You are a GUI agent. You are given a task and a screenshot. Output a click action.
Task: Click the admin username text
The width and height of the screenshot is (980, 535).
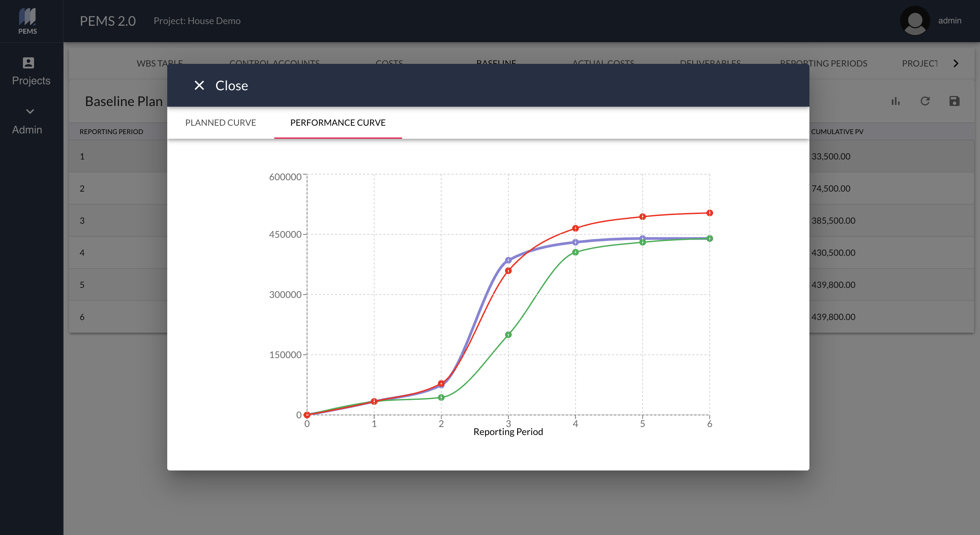[950, 20]
